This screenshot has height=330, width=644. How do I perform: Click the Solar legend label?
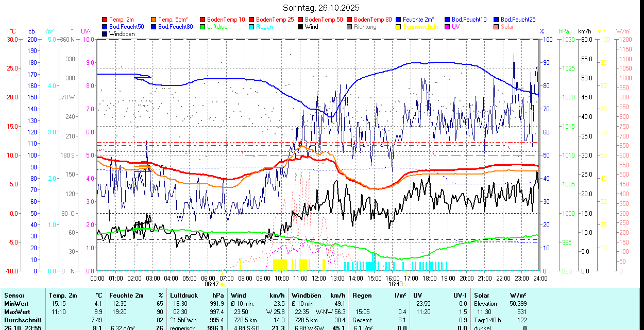[506, 27]
